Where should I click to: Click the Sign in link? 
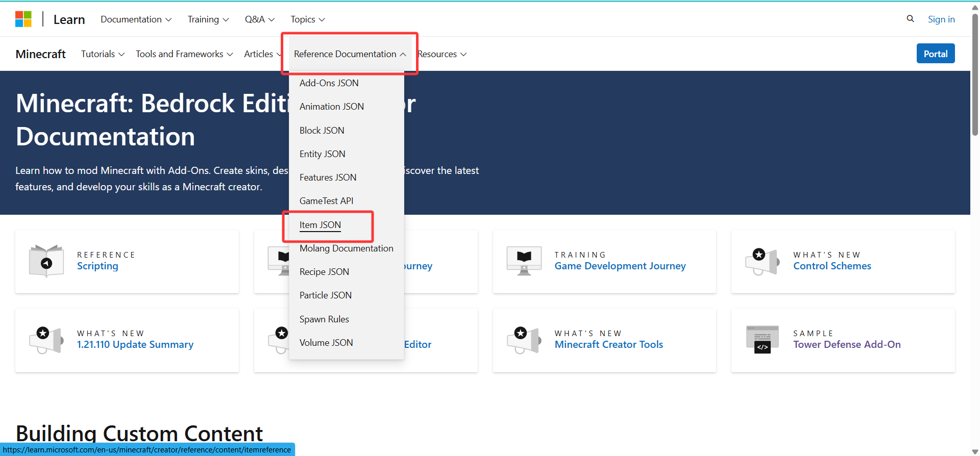pos(941,19)
